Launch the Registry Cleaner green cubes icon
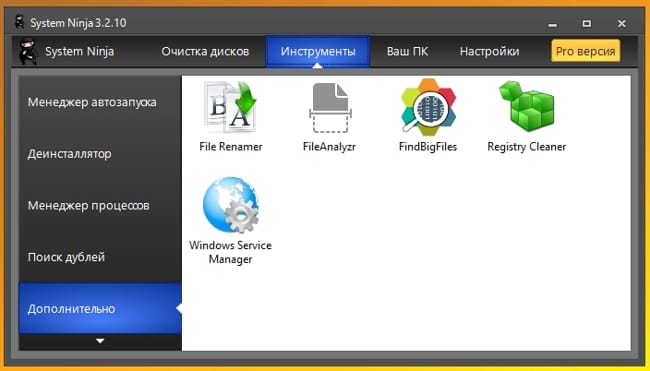The width and height of the screenshot is (650, 371). (x=526, y=106)
